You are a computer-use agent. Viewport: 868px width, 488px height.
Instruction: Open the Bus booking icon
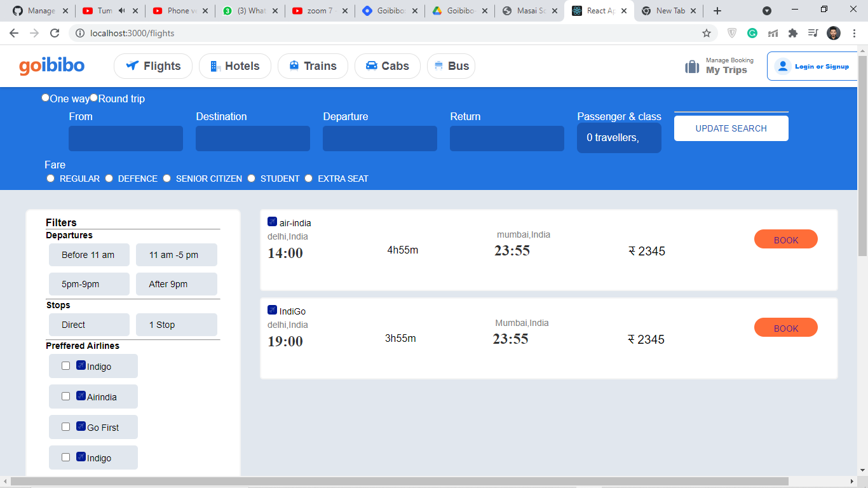pos(437,65)
